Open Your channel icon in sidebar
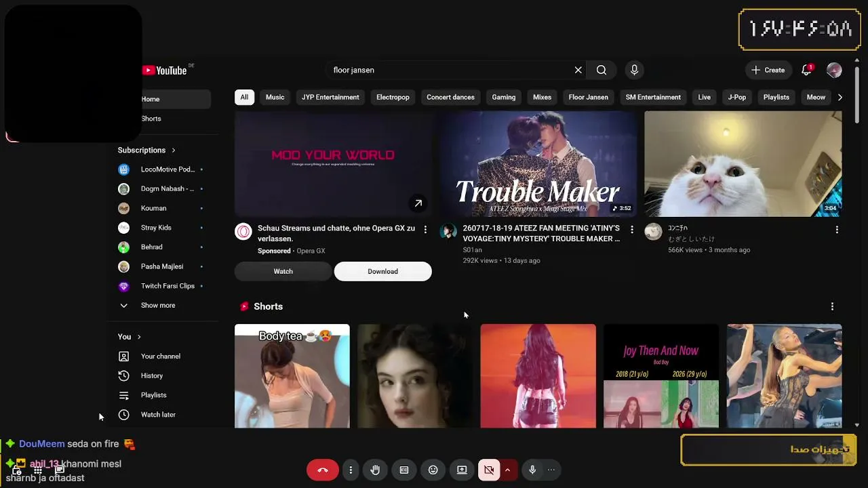Screen dimensions: 868x488 coord(123,357)
